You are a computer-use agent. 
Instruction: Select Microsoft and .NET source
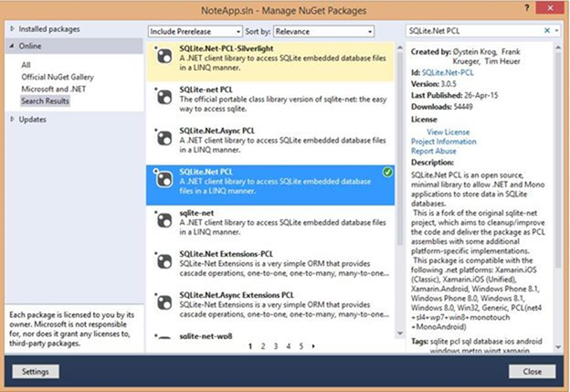click(x=53, y=90)
